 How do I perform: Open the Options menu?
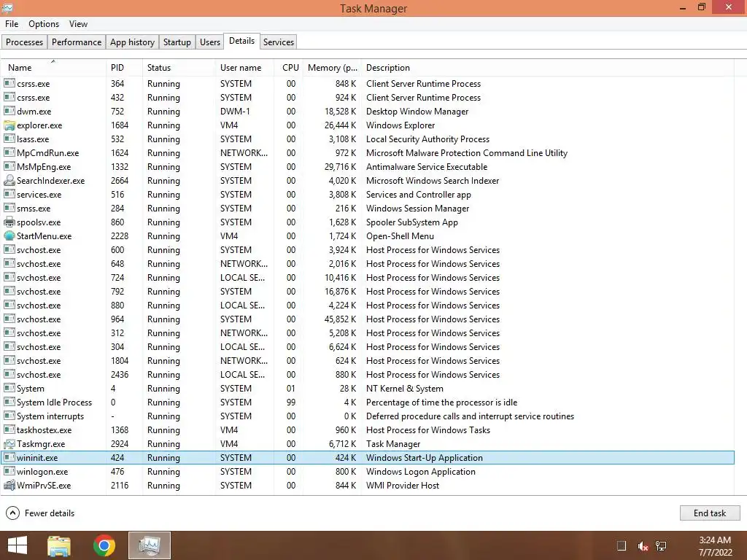(44, 24)
